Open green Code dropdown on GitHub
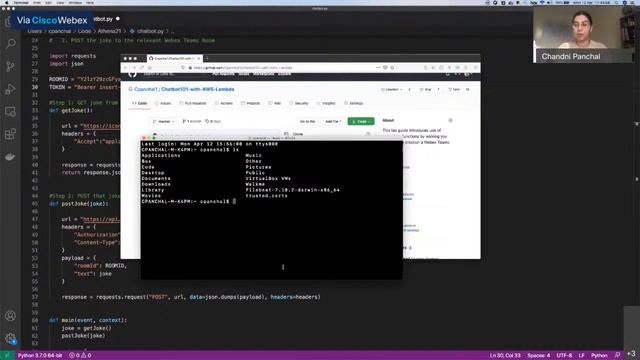 tap(361, 122)
